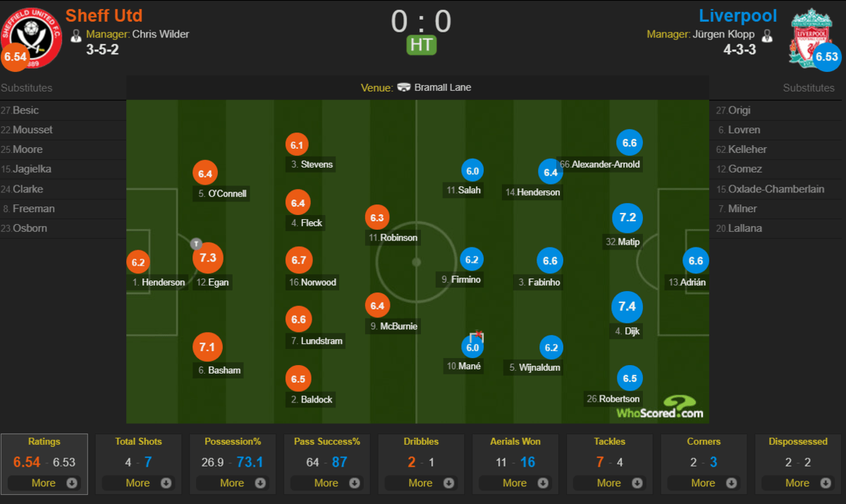Click the green HT match status badge

422,45
